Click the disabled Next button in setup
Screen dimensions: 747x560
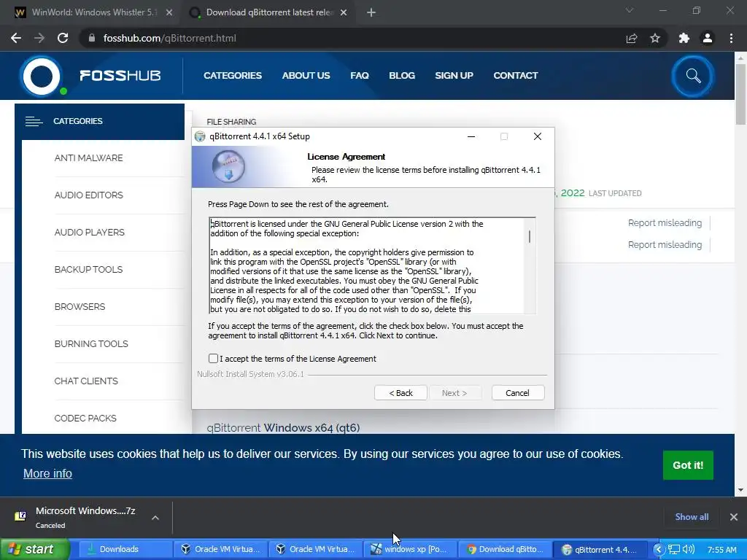[454, 393]
